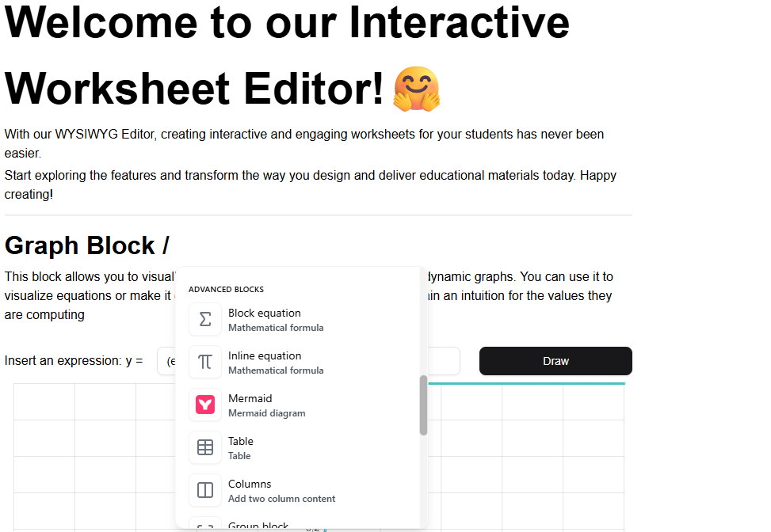Click the 'Welcome to our Interactive' title

(x=287, y=22)
